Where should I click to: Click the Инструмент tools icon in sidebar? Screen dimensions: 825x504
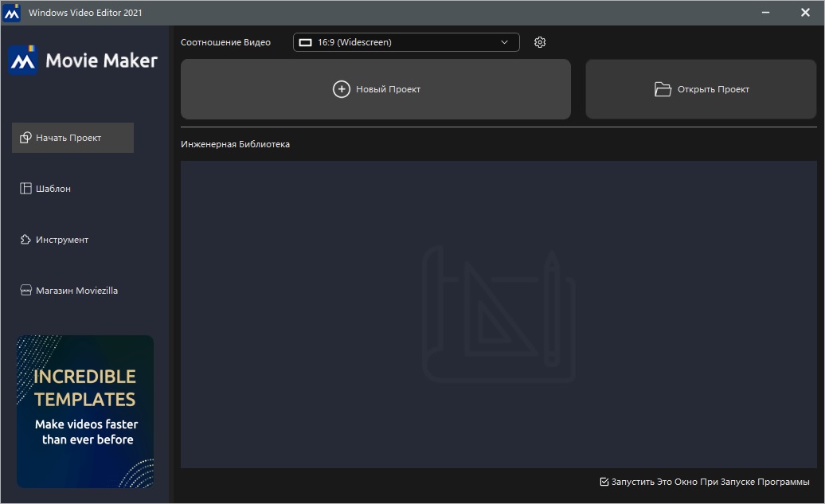point(25,239)
